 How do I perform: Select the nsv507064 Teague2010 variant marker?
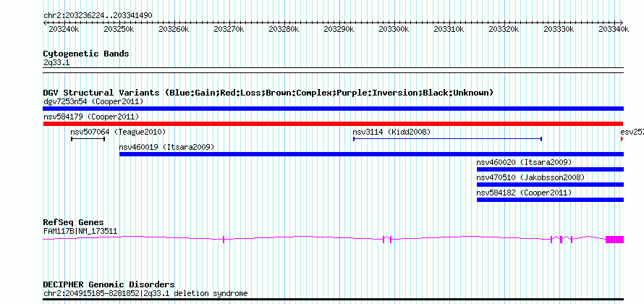88,139
